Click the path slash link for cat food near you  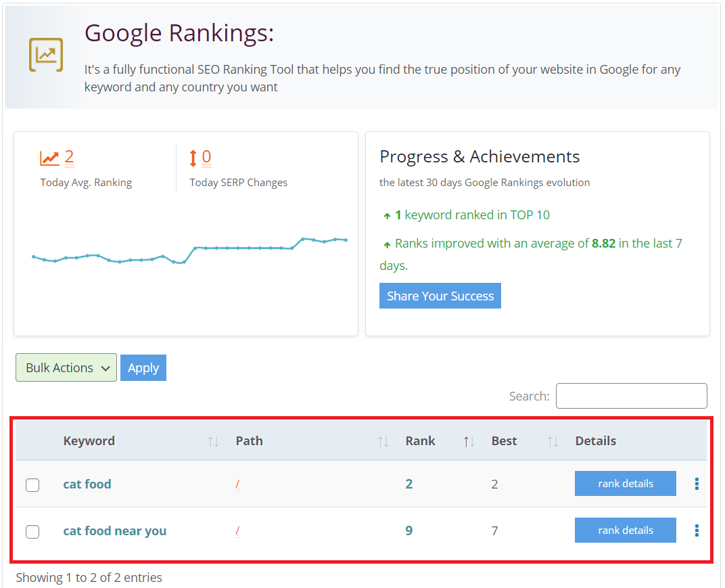[237, 531]
